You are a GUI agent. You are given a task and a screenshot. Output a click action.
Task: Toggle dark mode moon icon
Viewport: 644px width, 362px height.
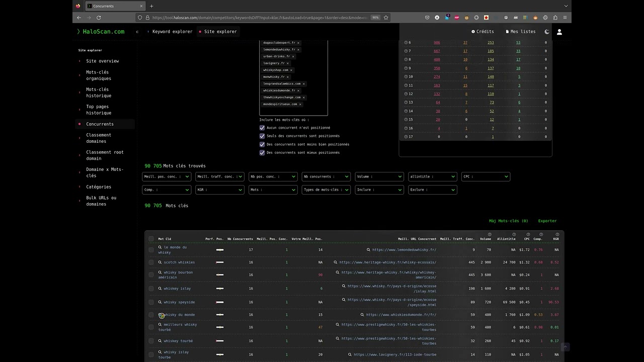point(547,32)
